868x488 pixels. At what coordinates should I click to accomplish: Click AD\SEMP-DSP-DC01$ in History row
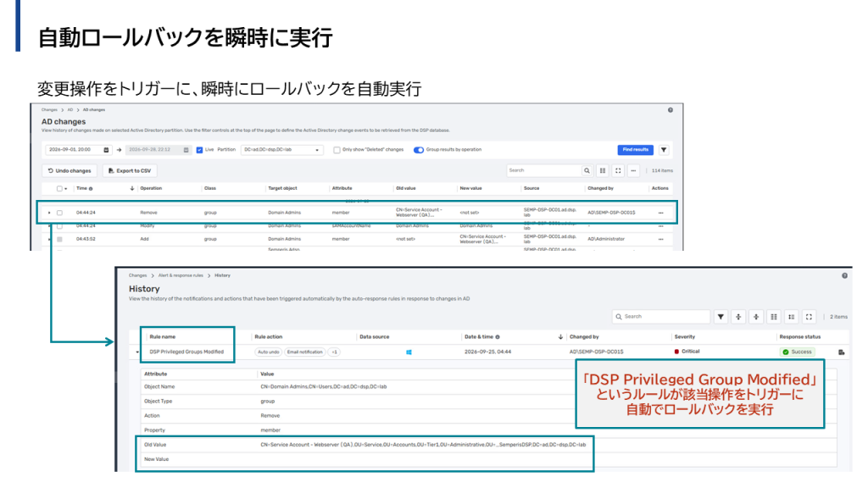[596, 352]
